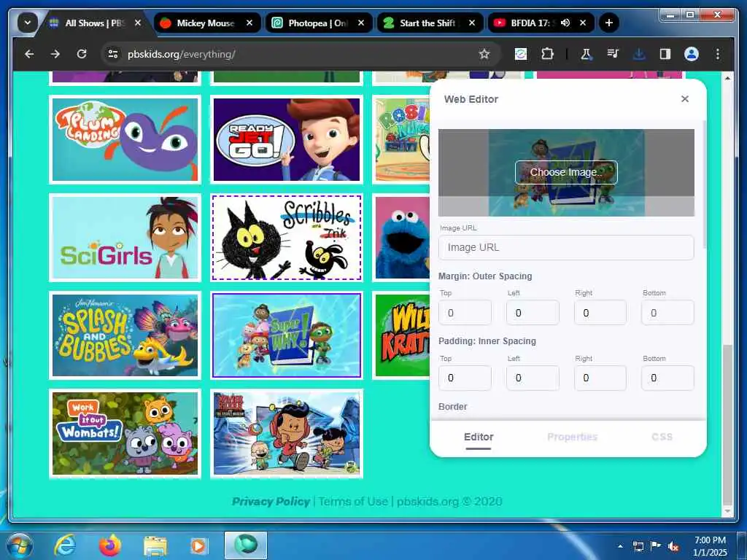The height and width of the screenshot is (560, 747).
Task: Switch to the Mickey Mouse tab
Action: pos(207,23)
